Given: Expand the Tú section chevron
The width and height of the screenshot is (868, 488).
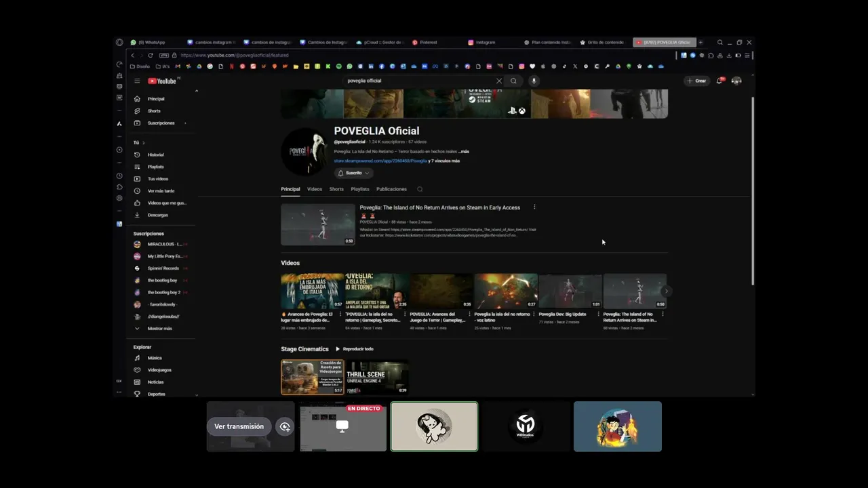Looking at the screenshot, I should point(144,143).
